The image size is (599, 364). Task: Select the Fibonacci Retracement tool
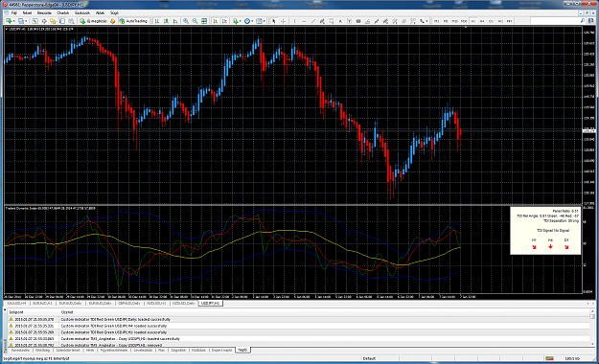pos(331,21)
